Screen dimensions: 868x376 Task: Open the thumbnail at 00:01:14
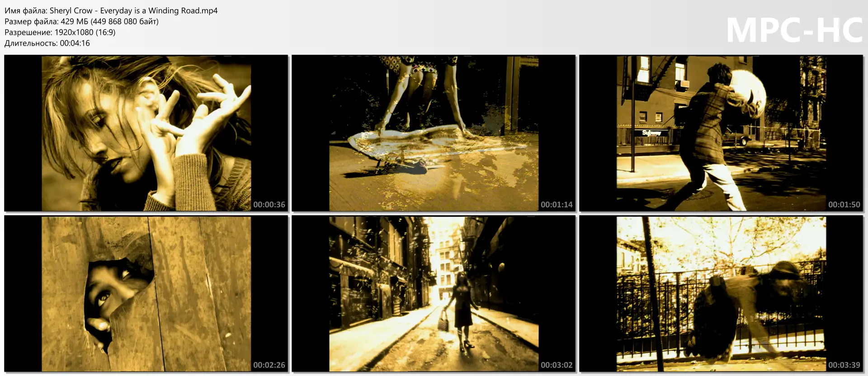(434, 133)
